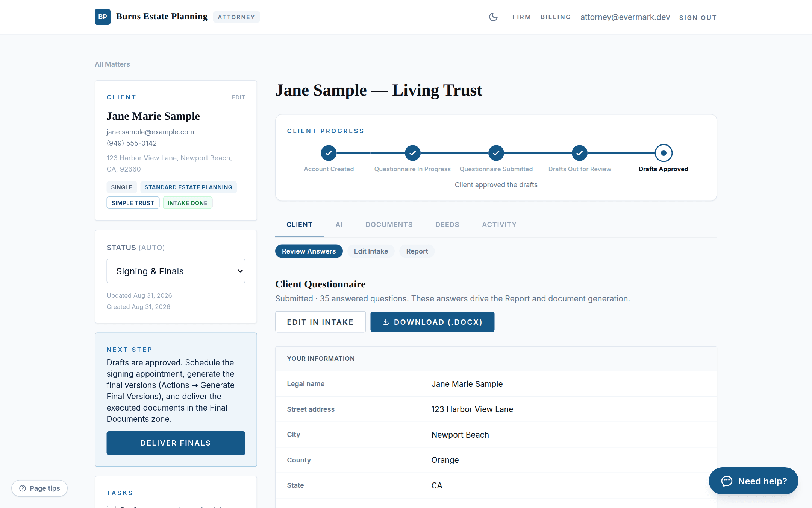Switch to the Documents tab
812x508 pixels.
(x=389, y=225)
